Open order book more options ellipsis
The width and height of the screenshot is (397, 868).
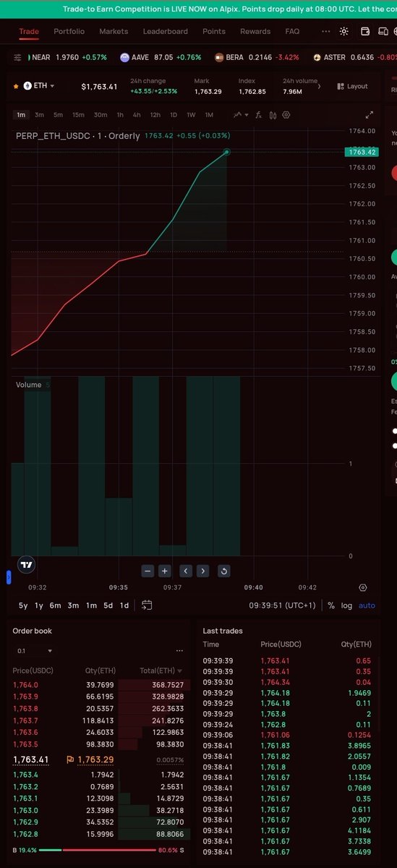point(179,651)
